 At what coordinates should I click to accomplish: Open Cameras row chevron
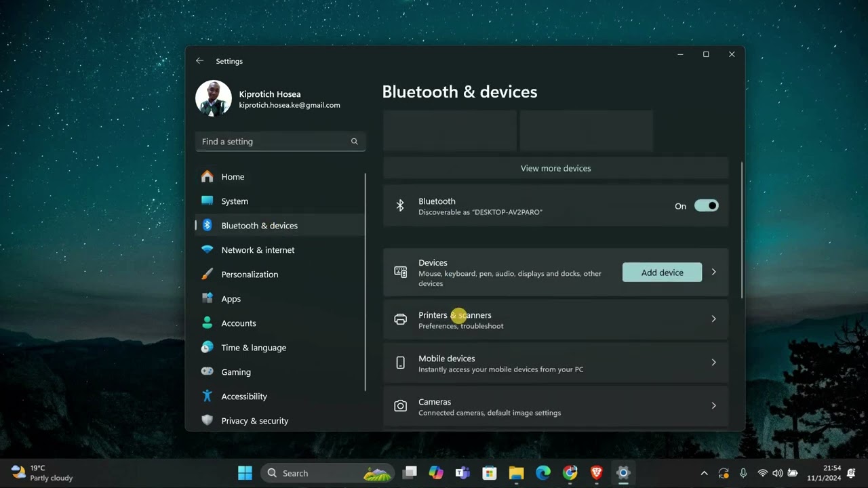tap(713, 406)
